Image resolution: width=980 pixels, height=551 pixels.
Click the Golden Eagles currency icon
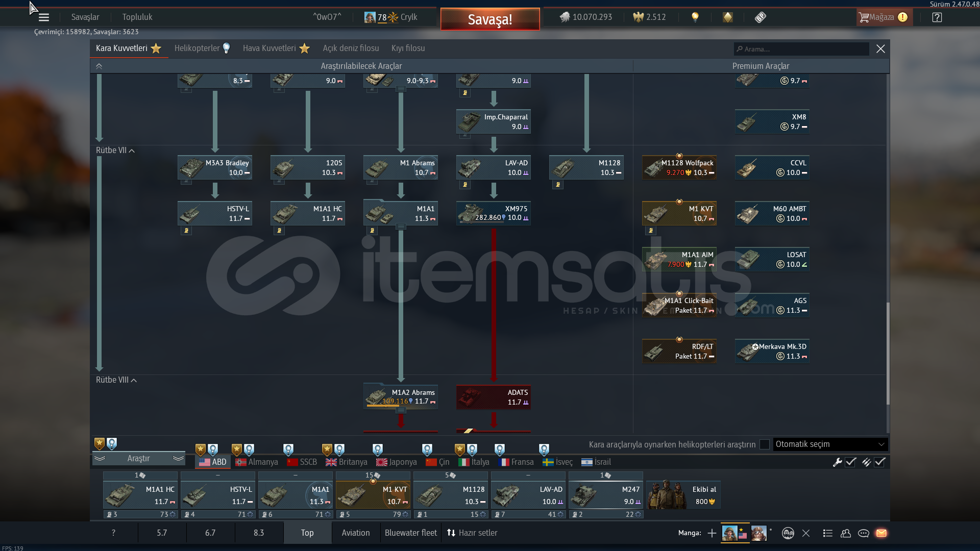638,17
